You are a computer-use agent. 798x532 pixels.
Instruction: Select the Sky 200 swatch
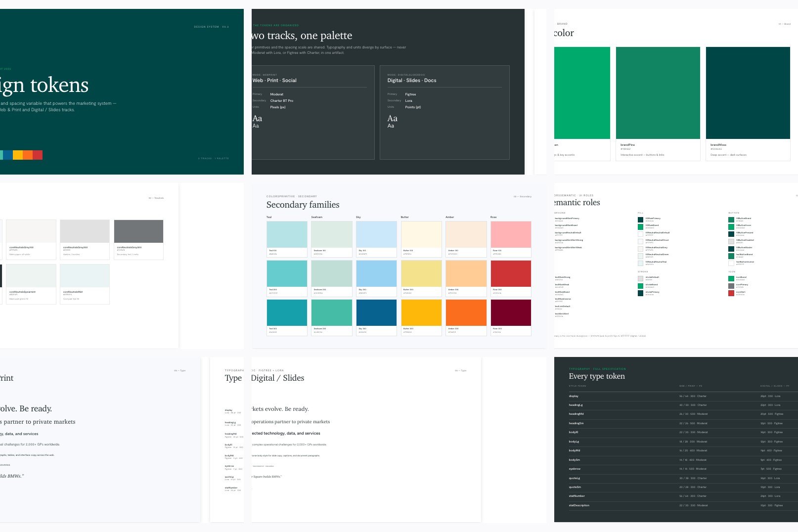point(376,273)
